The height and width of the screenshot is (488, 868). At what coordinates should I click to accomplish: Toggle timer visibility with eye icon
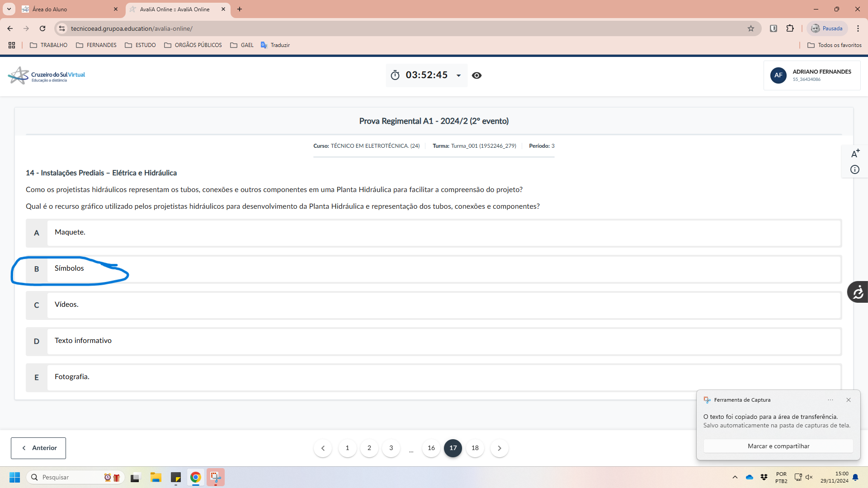tap(476, 75)
